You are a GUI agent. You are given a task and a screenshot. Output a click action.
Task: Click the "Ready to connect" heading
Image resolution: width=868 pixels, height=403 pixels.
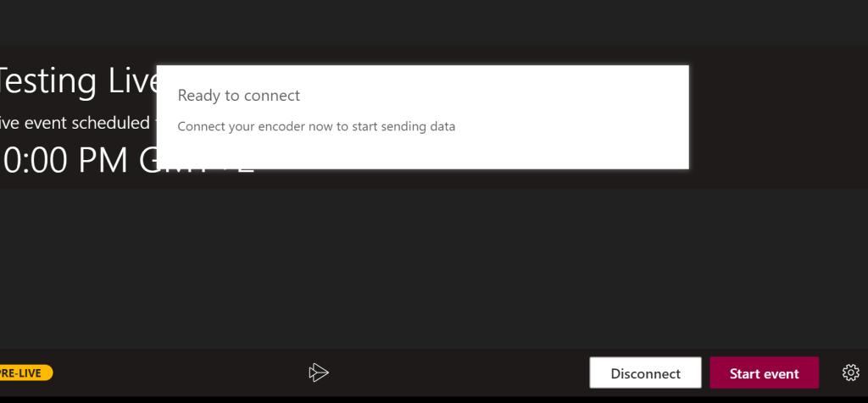239,96
